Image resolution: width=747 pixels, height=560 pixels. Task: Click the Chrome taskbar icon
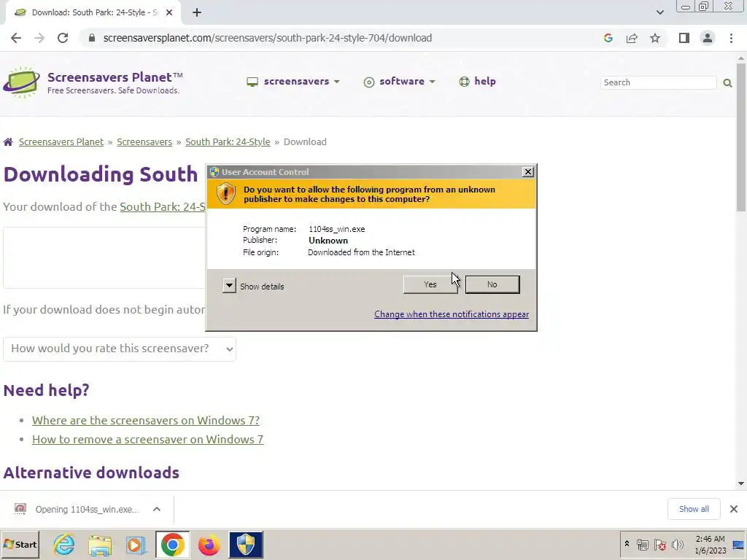(x=172, y=545)
